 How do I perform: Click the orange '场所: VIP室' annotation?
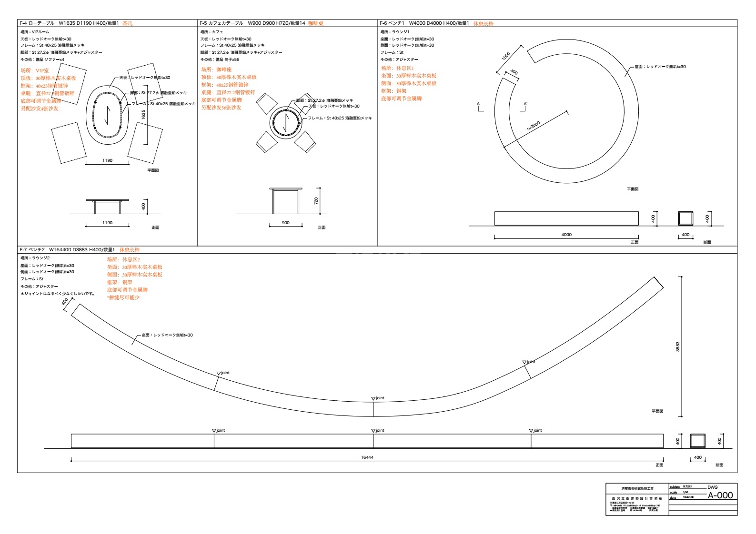tap(34, 70)
